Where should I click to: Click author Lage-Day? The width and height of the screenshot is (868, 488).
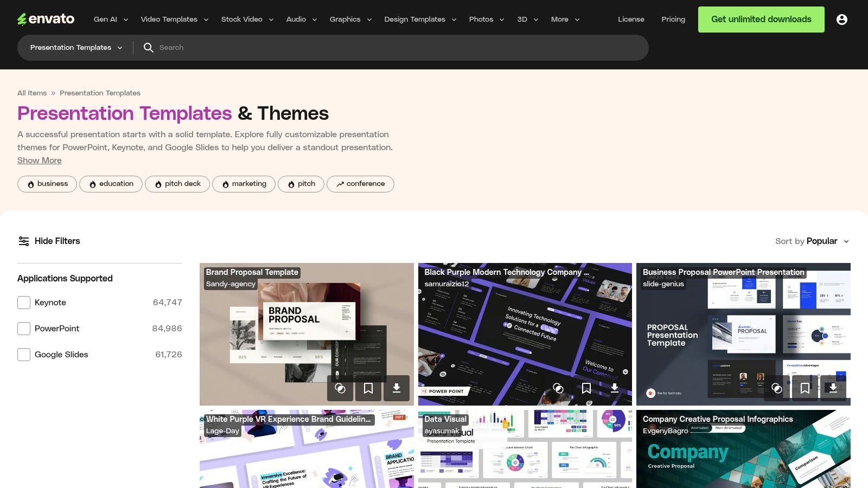tap(222, 431)
